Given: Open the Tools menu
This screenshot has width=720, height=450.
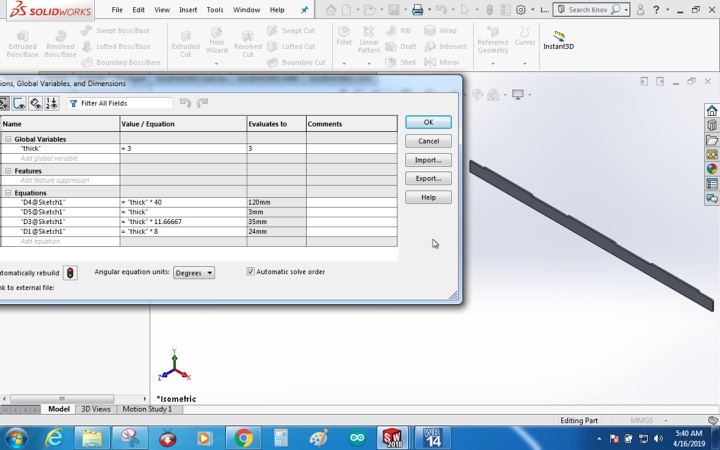Looking at the screenshot, I should coord(215,10).
